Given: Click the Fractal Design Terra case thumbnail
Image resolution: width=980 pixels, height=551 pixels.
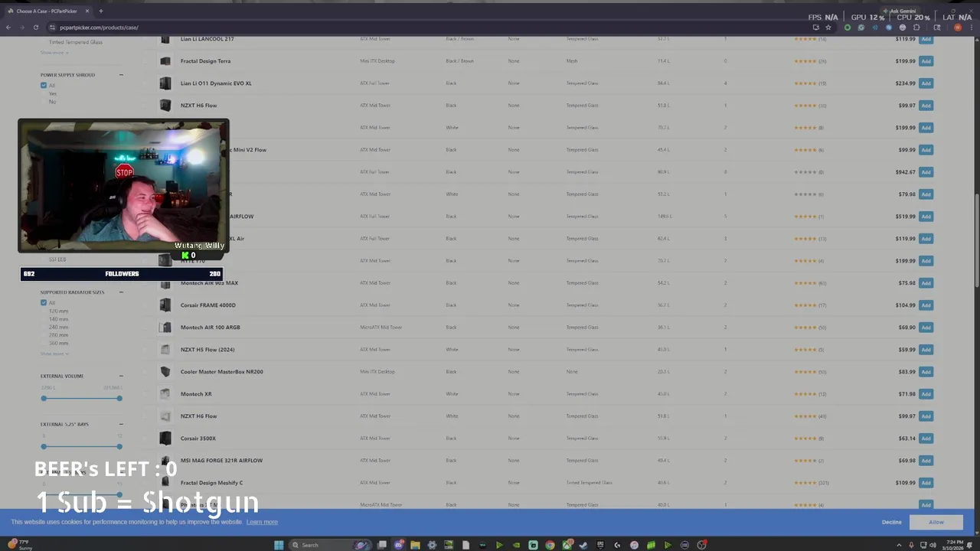Looking at the screenshot, I should pos(165,61).
